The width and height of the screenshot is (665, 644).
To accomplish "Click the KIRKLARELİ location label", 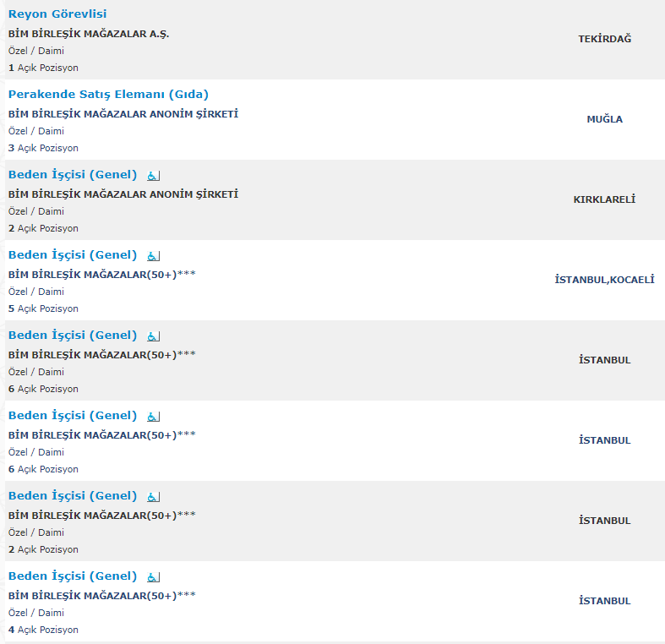I will (605, 199).
